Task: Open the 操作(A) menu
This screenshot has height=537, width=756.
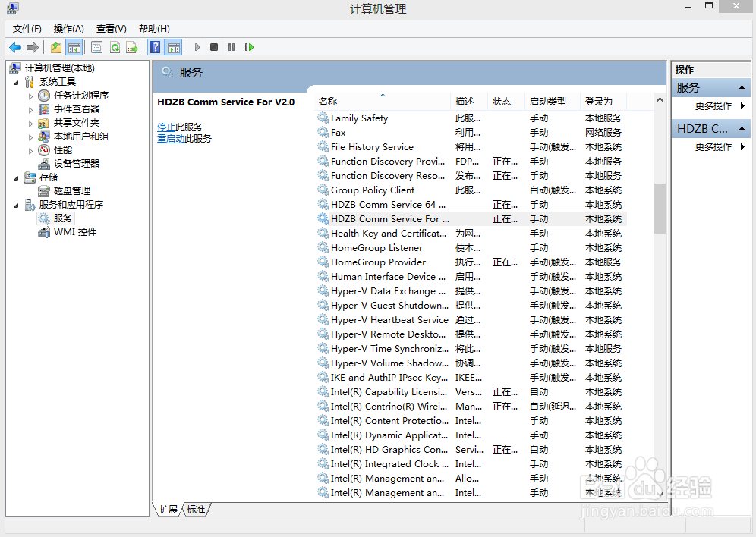Action: [69, 29]
